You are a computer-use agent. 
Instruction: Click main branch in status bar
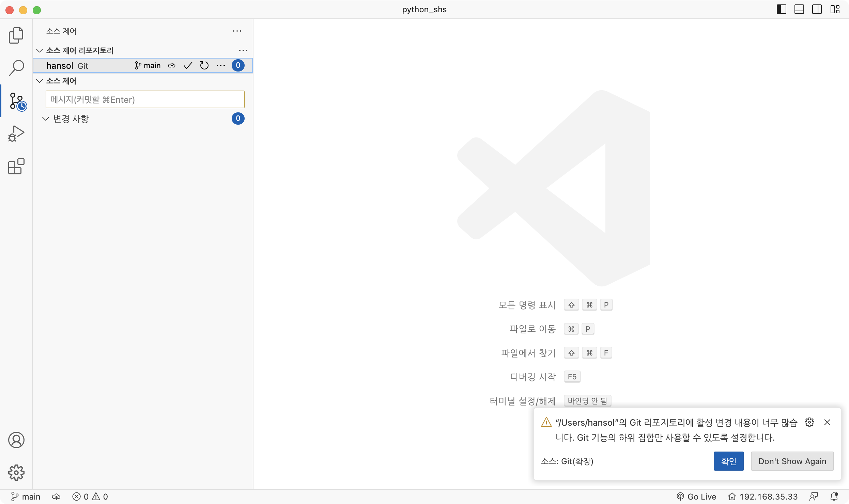(26, 497)
